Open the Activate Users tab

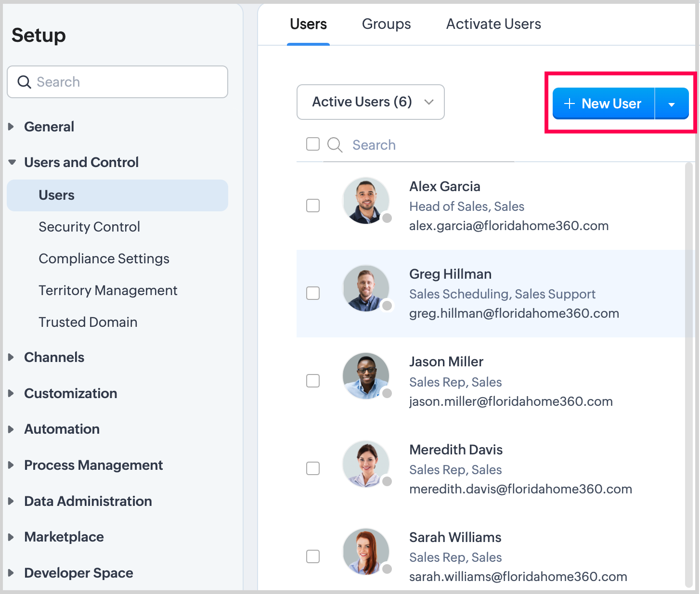tap(493, 24)
